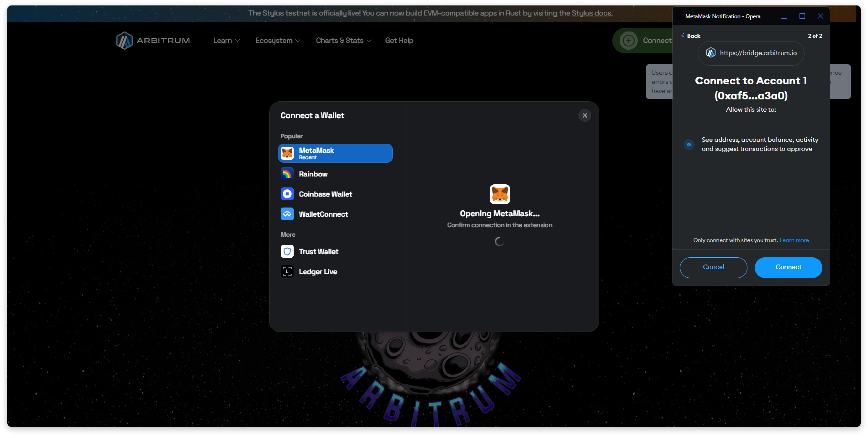Open the Ecosystem dropdown
868x436 pixels.
coord(277,41)
